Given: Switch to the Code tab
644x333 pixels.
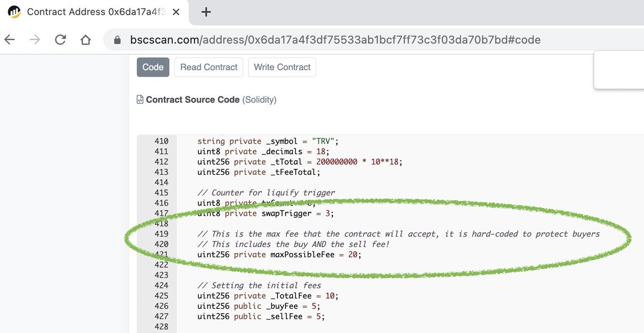Looking at the screenshot, I should [x=153, y=67].
